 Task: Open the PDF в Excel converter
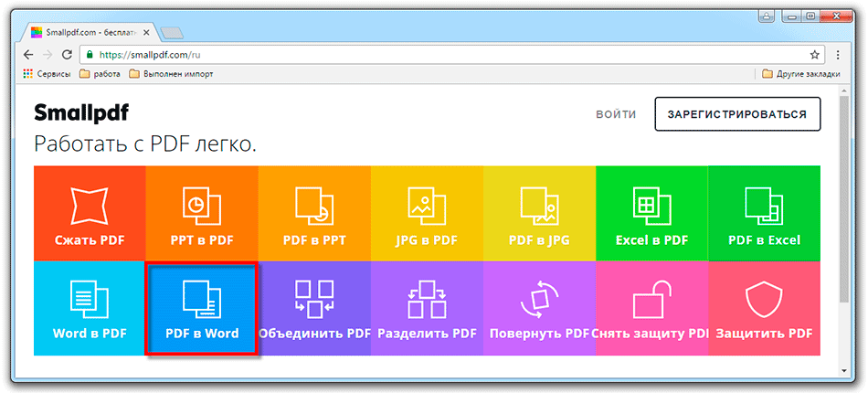[x=764, y=213]
